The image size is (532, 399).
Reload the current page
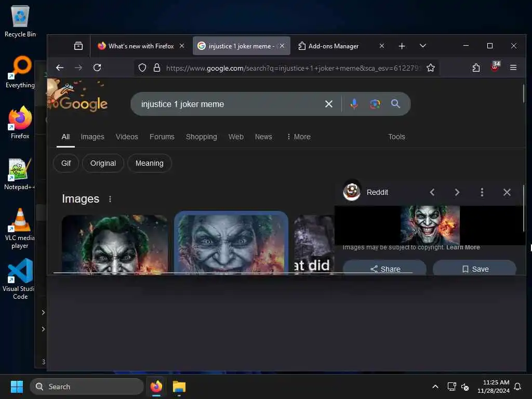97,68
